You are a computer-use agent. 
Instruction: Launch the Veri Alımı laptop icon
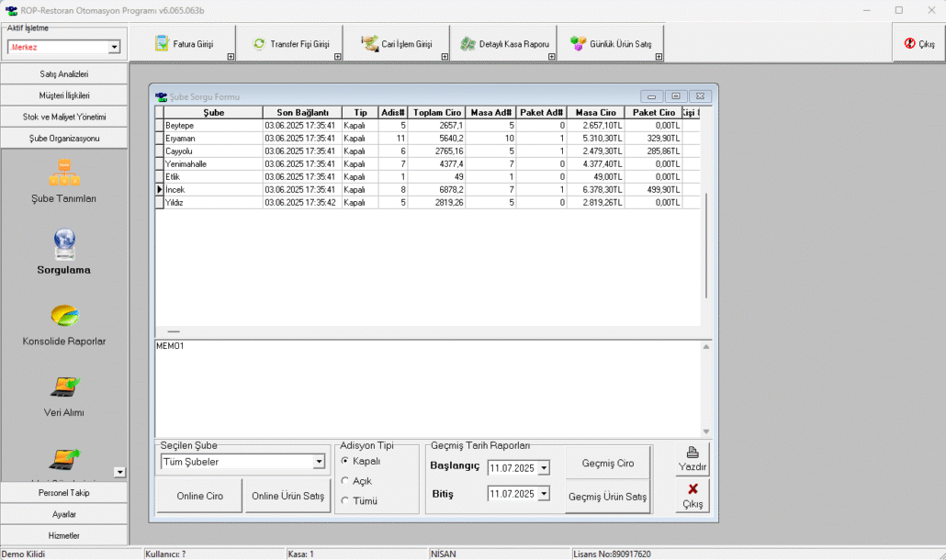[64, 387]
